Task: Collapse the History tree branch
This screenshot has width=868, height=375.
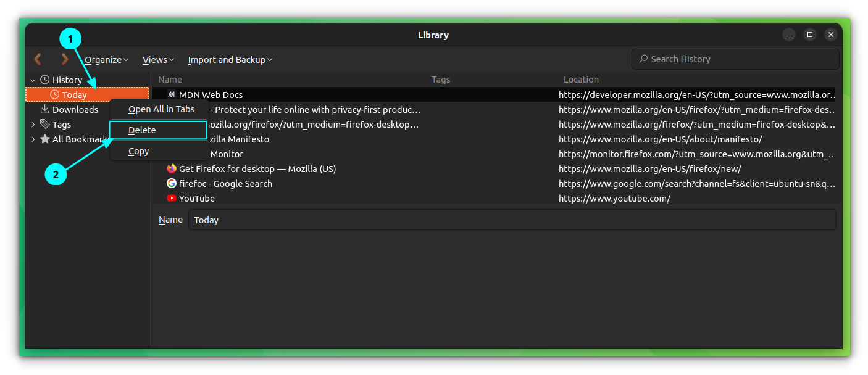Action: [33, 80]
